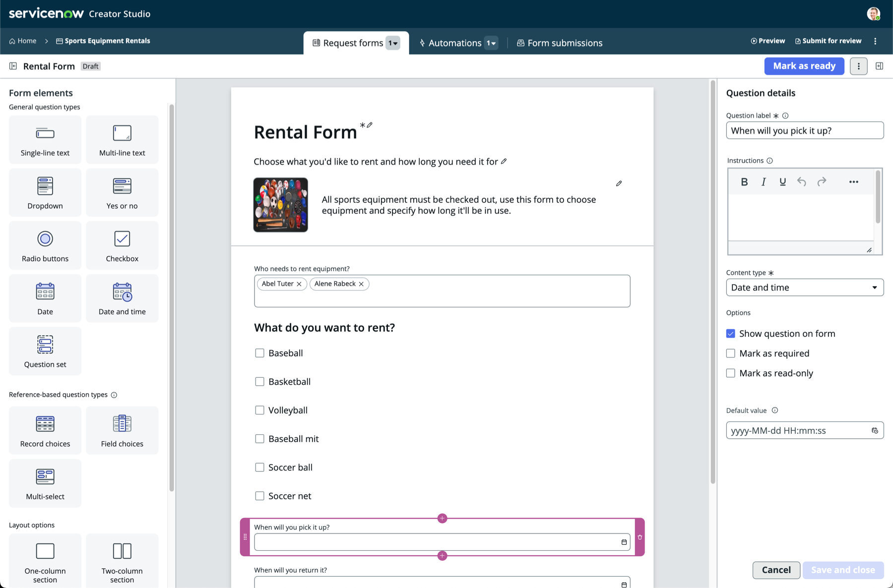Image resolution: width=893 pixels, height=588 pixels.
Task: Edit the equipment banner content pencil
Action: pyautogui.click(x=619, y=183)
